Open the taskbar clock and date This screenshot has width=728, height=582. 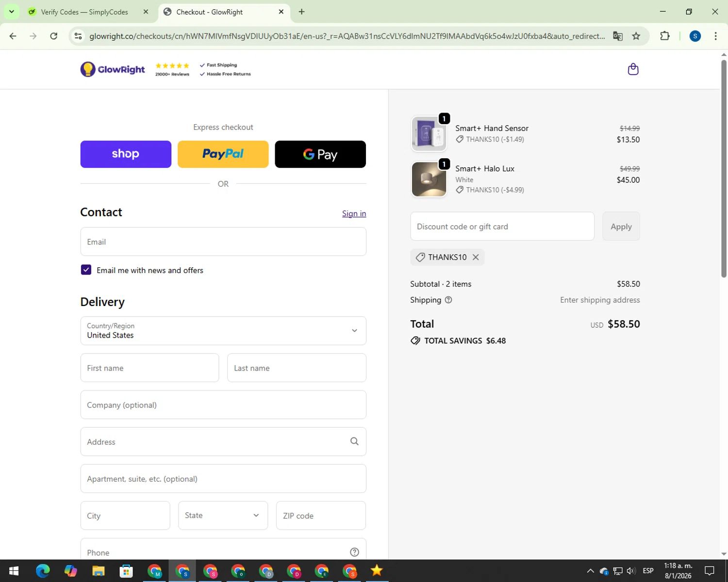678,571
